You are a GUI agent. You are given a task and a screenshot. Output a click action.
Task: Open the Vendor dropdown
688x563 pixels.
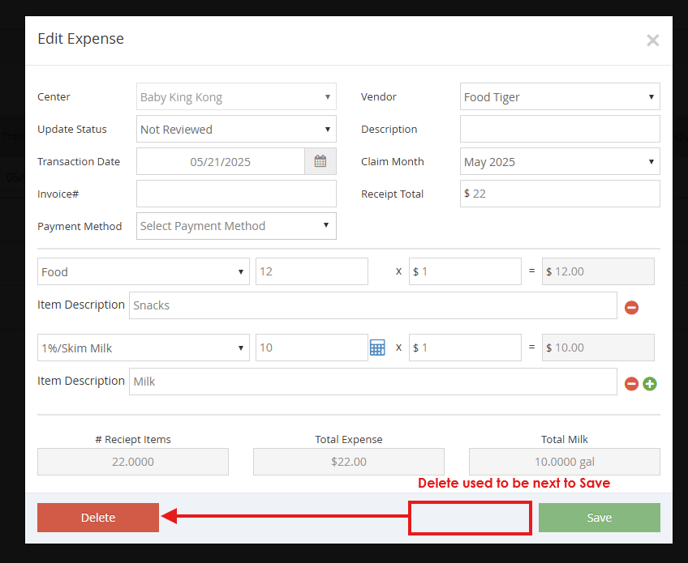point(559,97)
